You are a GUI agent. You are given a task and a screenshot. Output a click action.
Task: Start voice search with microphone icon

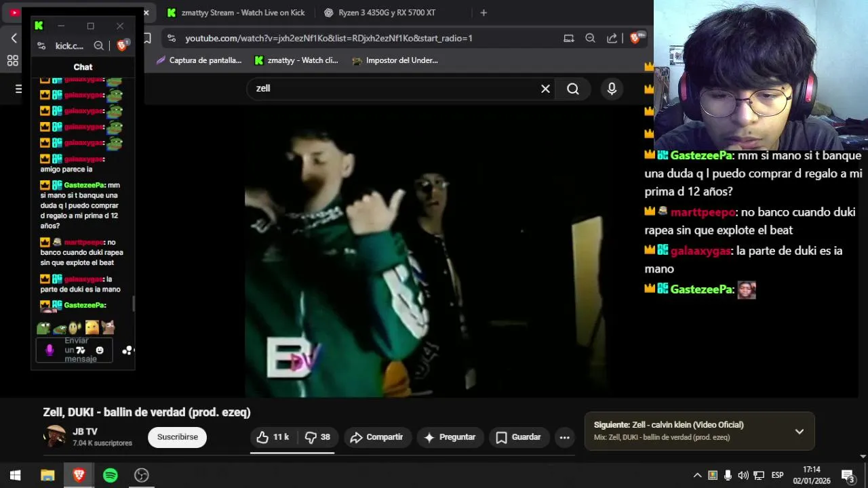click(612, 89)
